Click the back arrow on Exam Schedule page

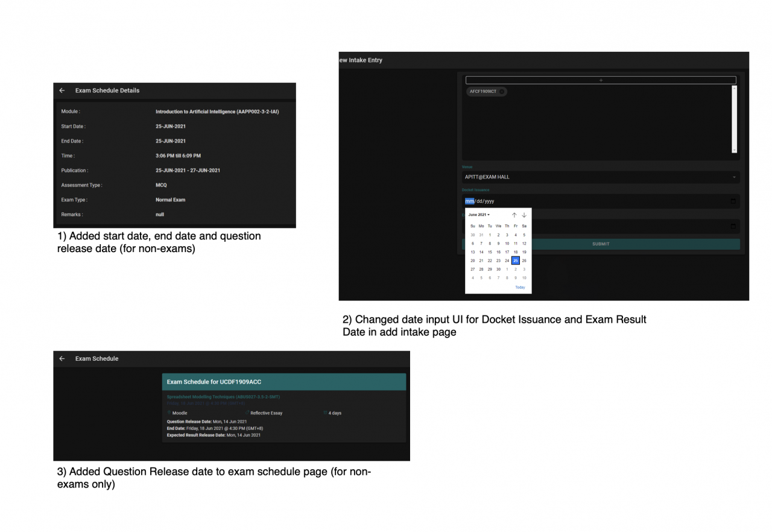tap(62, 358)
